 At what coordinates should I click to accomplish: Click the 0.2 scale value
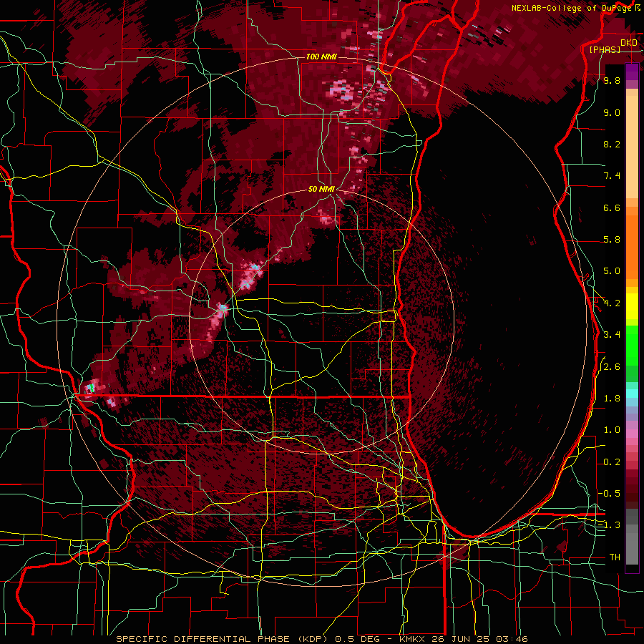612,462
